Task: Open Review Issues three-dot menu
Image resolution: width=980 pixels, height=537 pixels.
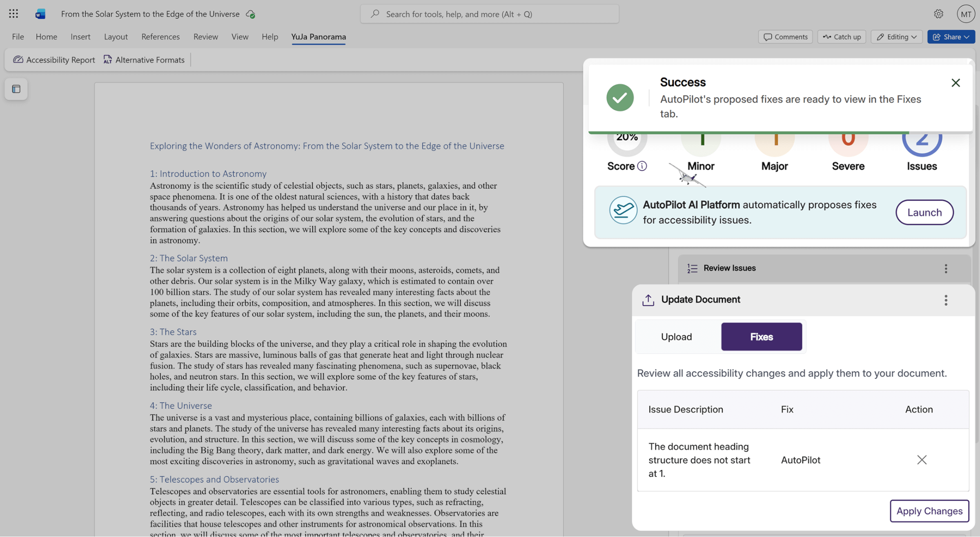Action: [946, 268]
